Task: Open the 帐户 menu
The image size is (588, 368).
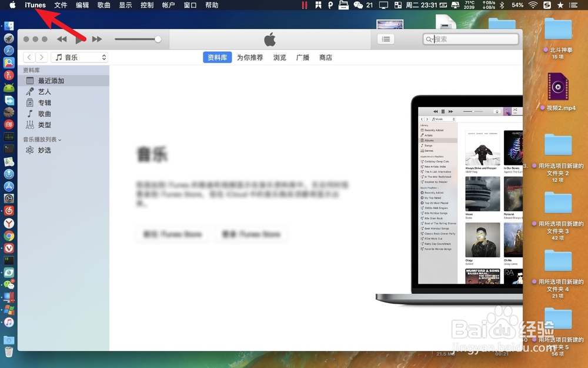Action: point(169,5)
